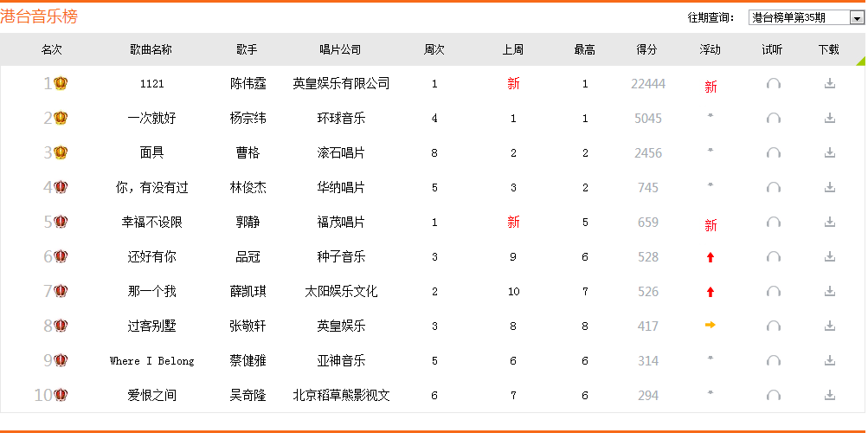Play preview of 幸福不设限
Image resolution: width=868 pixels, height=433 pixels.
click(x=774, y=222)
